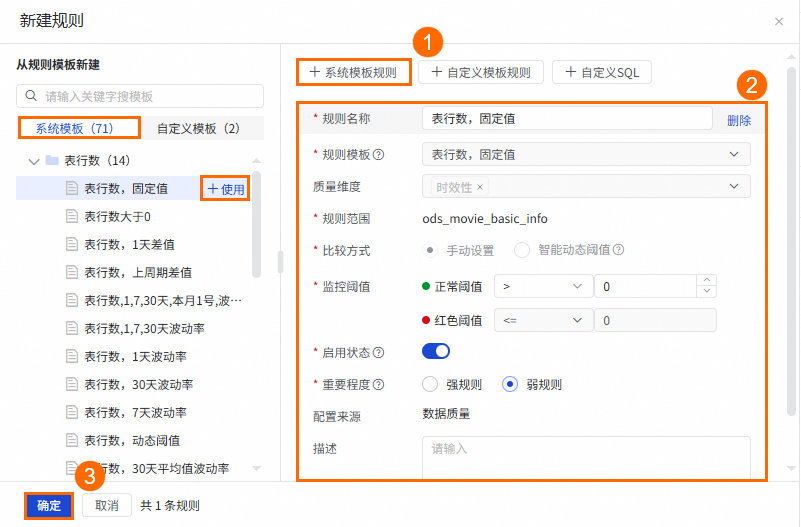Select the 弱规则 radio button

point(509,384)
